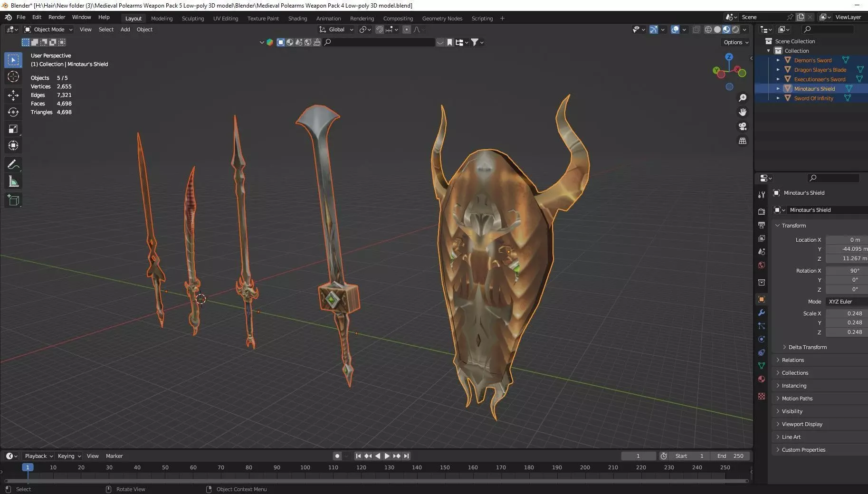Open the Scene properties tab

coord(762,251)
